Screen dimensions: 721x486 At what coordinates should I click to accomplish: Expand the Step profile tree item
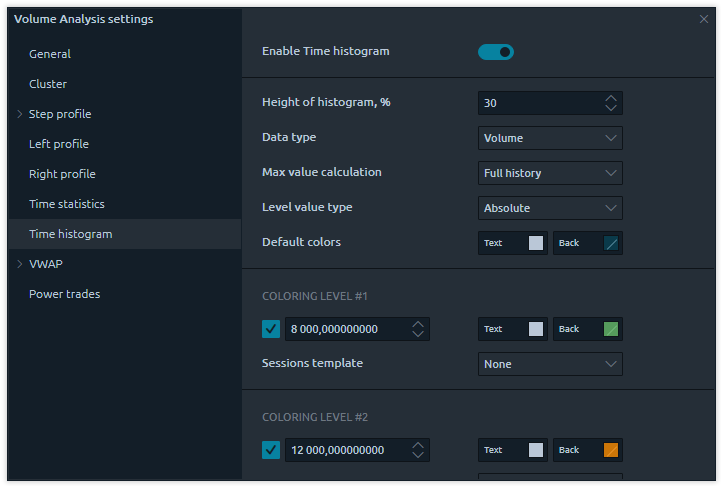pos(19,114)
